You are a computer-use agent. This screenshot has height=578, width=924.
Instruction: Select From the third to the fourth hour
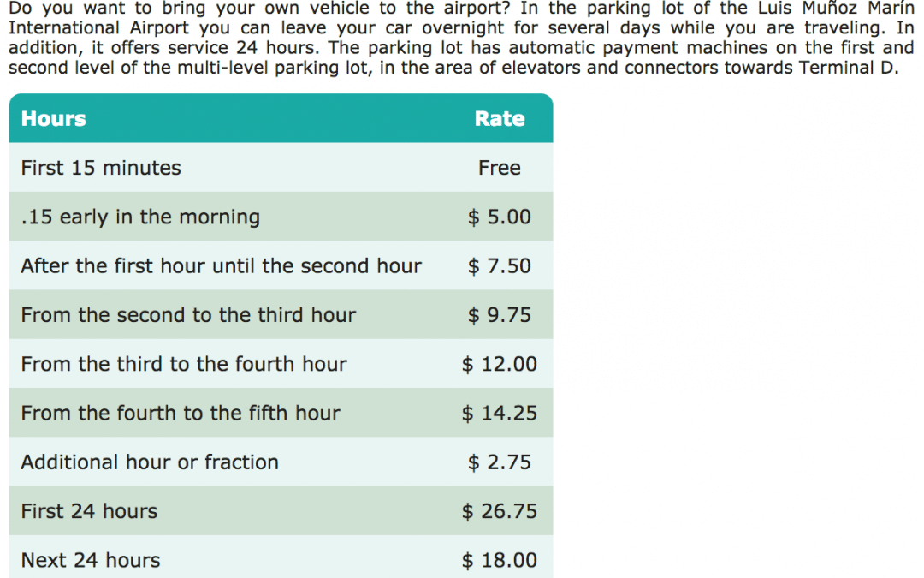coord(281,363)
